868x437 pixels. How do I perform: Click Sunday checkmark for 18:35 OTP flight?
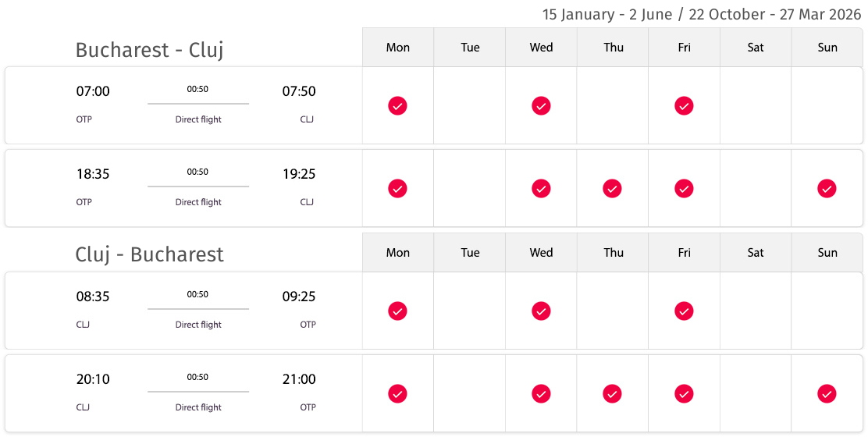827,189
